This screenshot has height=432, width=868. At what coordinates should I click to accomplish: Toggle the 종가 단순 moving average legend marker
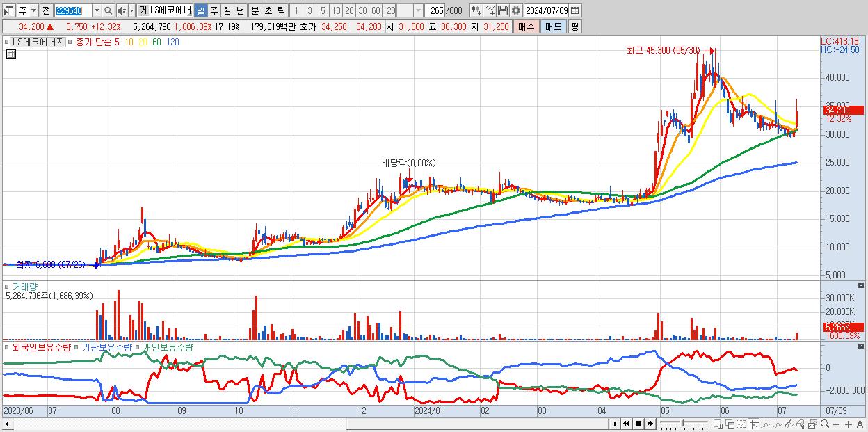point(70,42)
